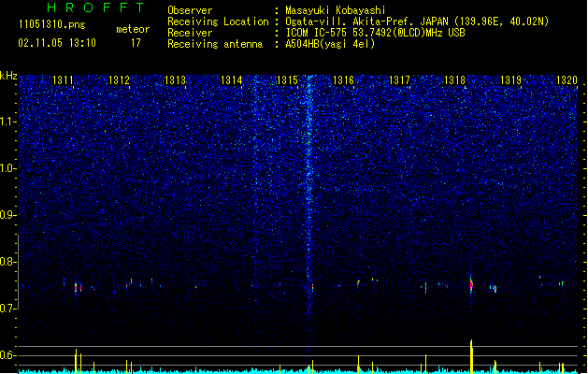Click the Observer label
The height and width of the screenshot is (374, 588).
(190, 10)
